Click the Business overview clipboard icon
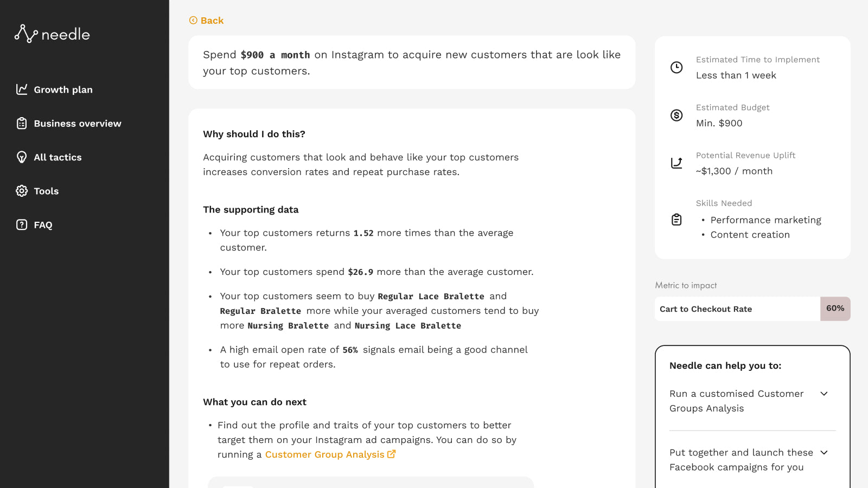This screenshot has width=868, height=488. pos(22,123)
